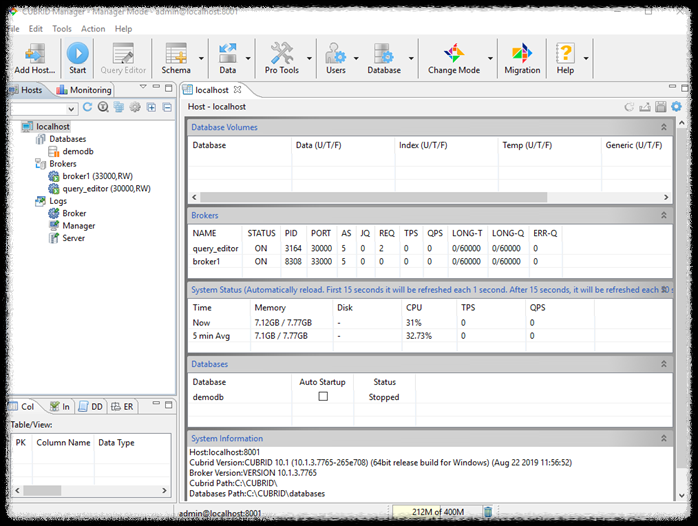The height and width of the screenshot is (526, 698).
Task: Click the Database toolbar icon
Action: pyautogui.click(x=384, y=58)
